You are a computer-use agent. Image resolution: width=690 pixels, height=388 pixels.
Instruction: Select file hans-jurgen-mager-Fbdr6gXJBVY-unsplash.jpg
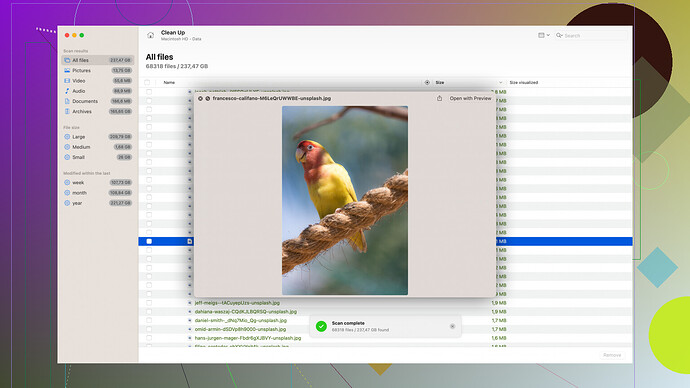click(248, 338)
